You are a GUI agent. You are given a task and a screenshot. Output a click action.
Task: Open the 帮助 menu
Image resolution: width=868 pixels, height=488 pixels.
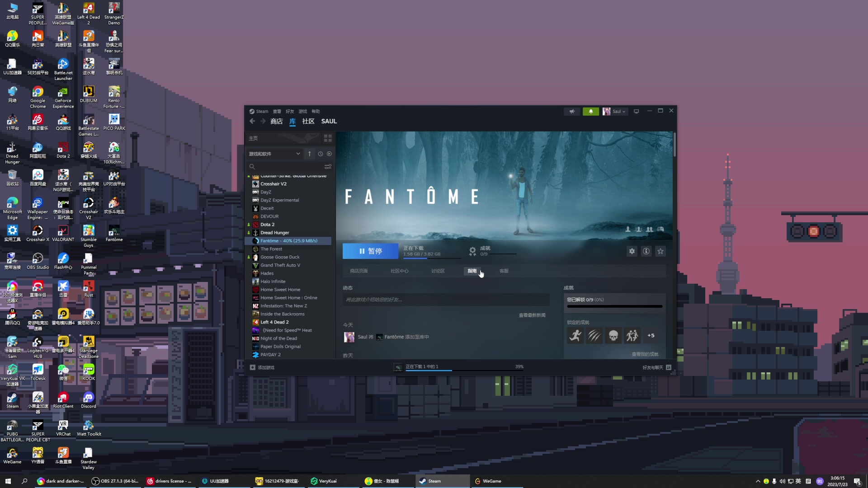point(316,111)
